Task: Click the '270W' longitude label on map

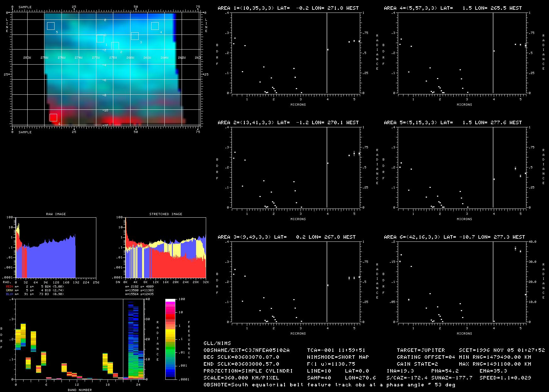Action: pyautogui.click(x=113, y=58)
